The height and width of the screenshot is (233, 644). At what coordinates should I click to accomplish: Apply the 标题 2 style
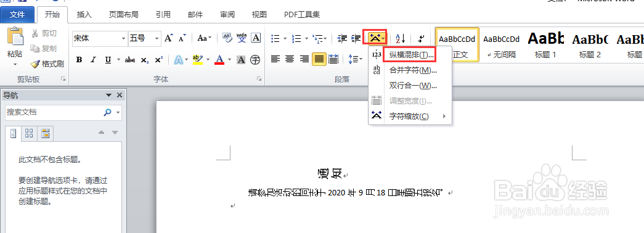tap(590, 45)
